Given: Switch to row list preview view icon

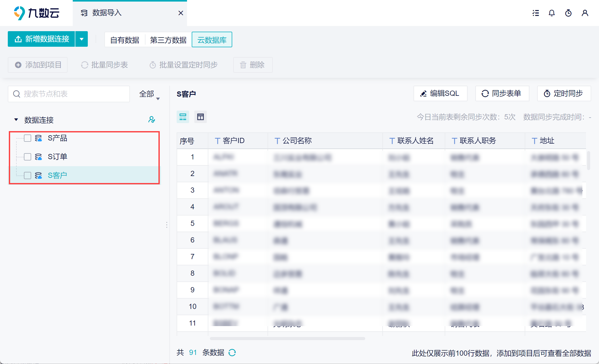Looking at the screenshot, I should (x=183, y=117).
